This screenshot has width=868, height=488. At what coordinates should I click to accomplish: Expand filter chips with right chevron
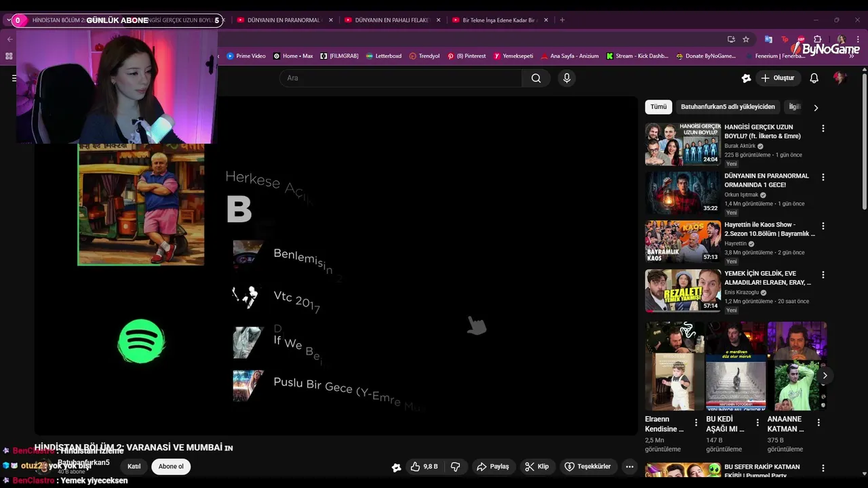click(816, 107)
